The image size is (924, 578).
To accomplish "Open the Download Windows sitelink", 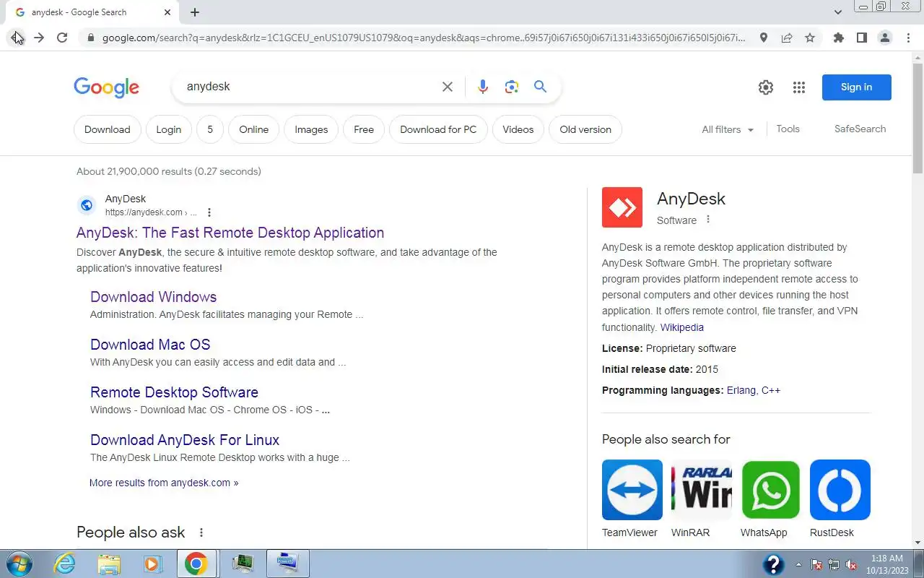I will click(x=153, y=297).
